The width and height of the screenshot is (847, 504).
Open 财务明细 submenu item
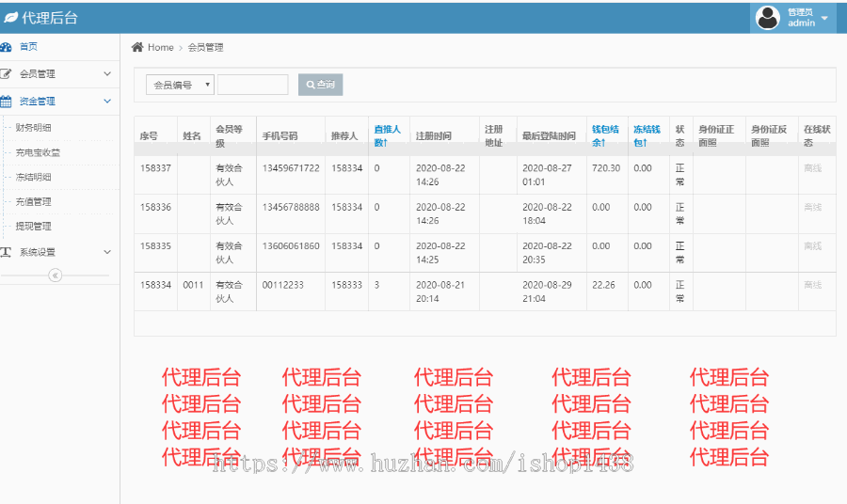coord(34,127)
